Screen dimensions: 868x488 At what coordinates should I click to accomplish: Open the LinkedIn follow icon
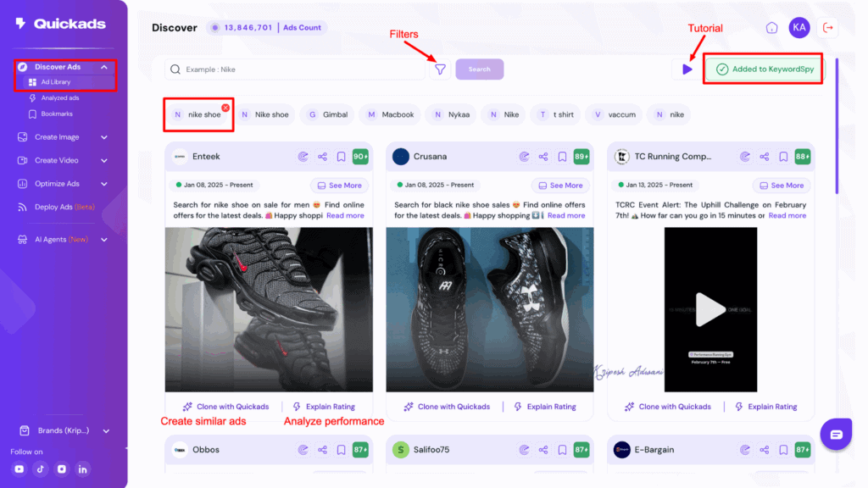pyautogui.click(x=82, y=469)
